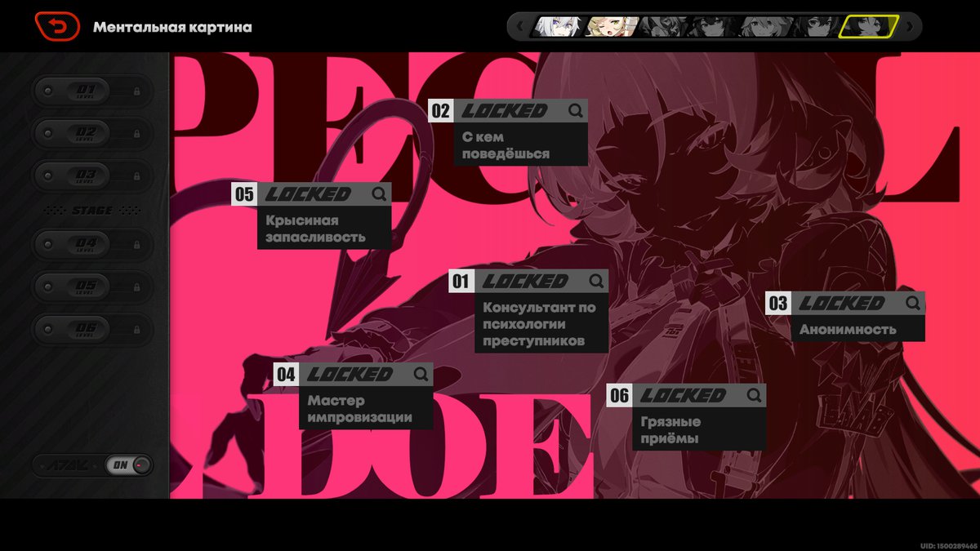Click magnifier icon on node 01 card
Image resolution: width=980 pixels, height=551 pixels.
(596, 282)
